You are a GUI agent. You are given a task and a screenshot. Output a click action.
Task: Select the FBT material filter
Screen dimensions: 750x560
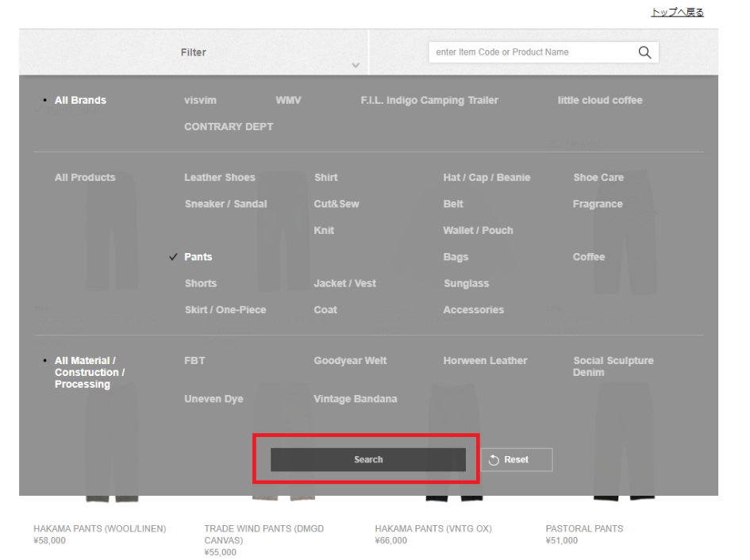194,361
